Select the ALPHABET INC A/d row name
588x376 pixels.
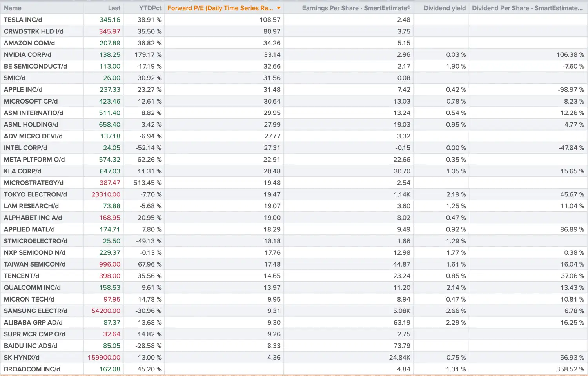pos(33,218)
